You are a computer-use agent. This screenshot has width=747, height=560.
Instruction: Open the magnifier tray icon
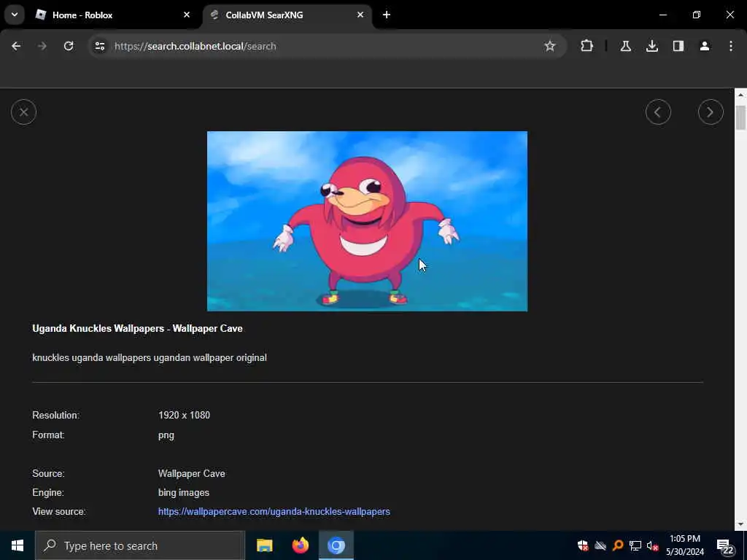[618, 545]
